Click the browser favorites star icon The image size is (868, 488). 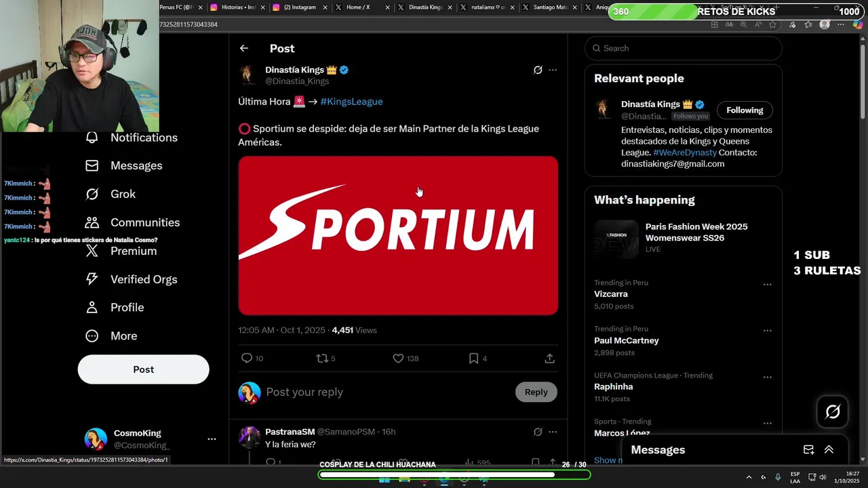coord(772,24)
